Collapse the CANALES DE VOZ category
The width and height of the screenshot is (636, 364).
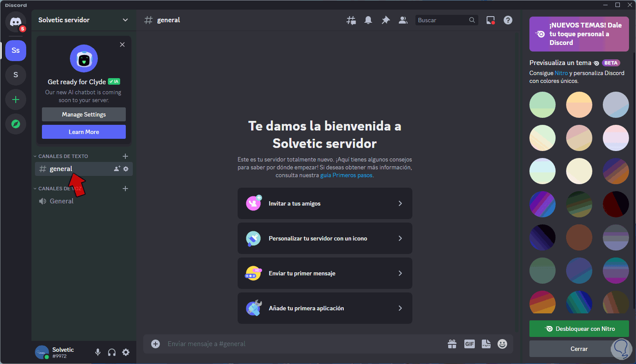tap(58, 189)
